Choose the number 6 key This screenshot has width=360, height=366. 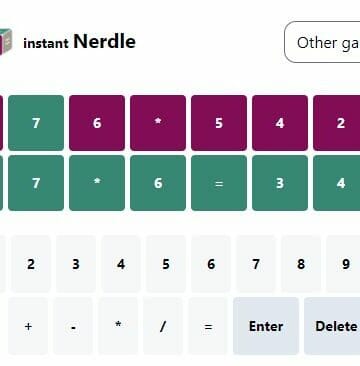coord(211,264)
